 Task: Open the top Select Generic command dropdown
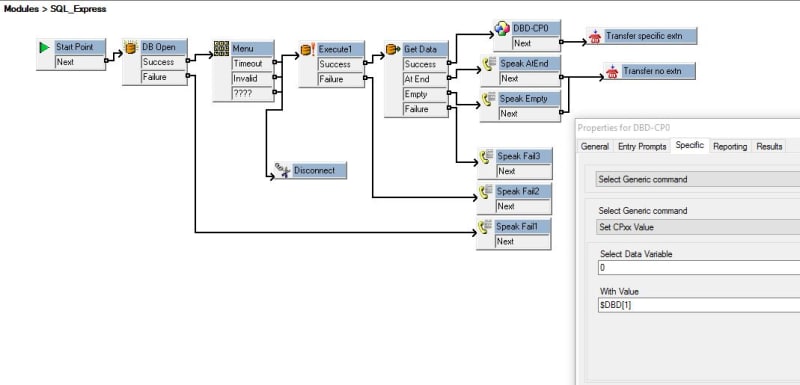tap(697, 179)
